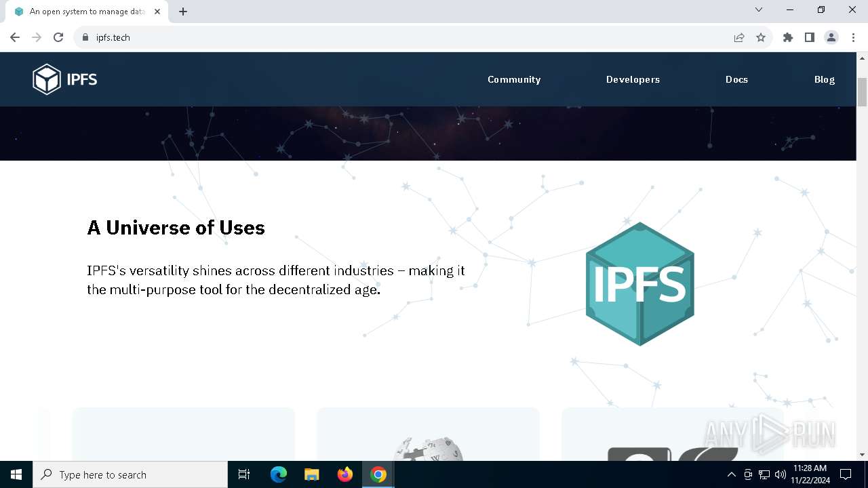The height and width of the screenshot is (488, 868).
Task: Share this page icon in address bar
Action: [x=739, y=37]
